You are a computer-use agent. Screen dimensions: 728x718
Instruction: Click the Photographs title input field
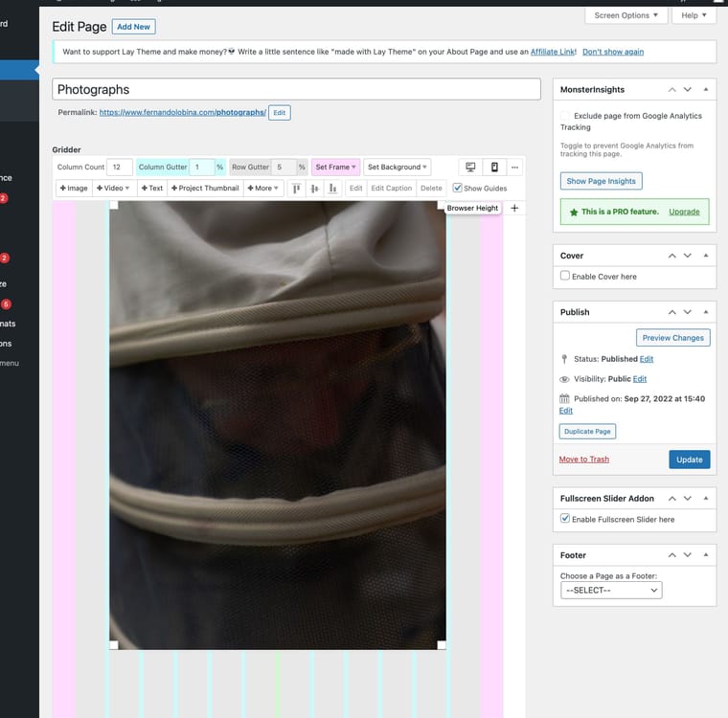[x=296, y=89]
